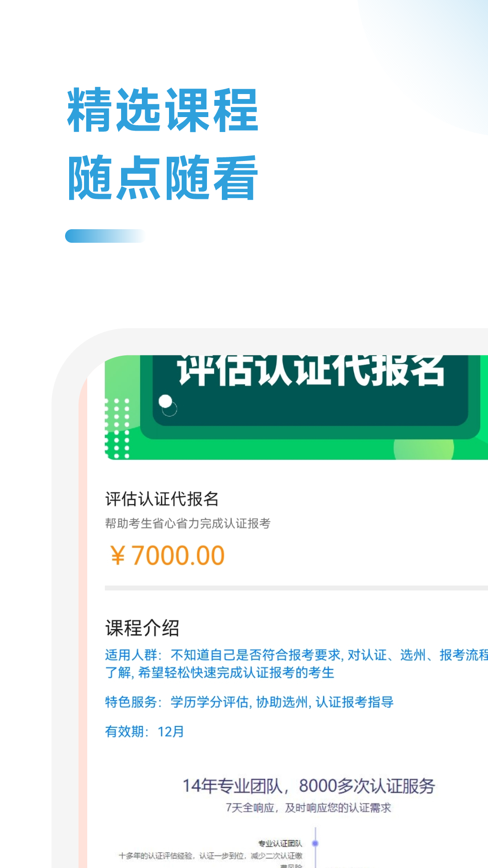The height and width of the screenshot is (868, 488).
Task: Tap the purple timeline dot marker
Action: pyautogui.click(x=315, y=843)
